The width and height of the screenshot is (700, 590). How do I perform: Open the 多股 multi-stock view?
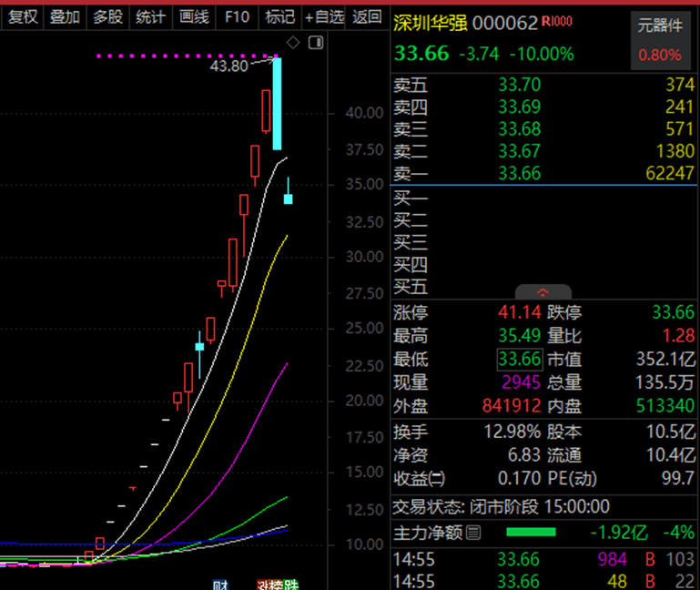[x=107, y=16]
